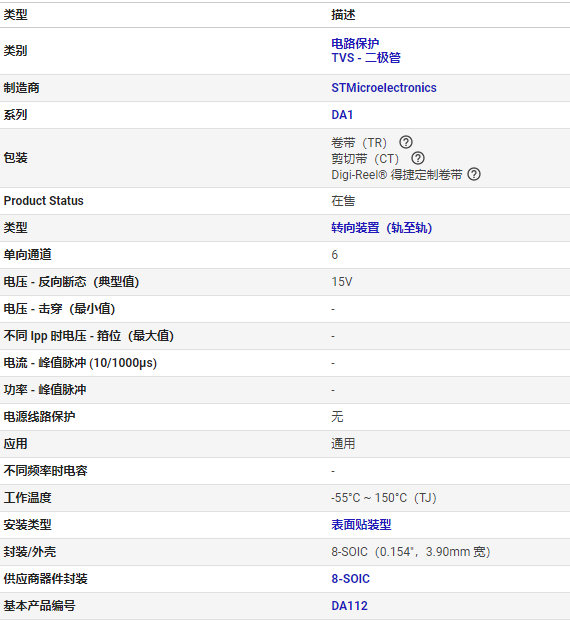Click the 单向通道 value 6
This screenshot has width=570, height=620.
[x=334, y=255]
